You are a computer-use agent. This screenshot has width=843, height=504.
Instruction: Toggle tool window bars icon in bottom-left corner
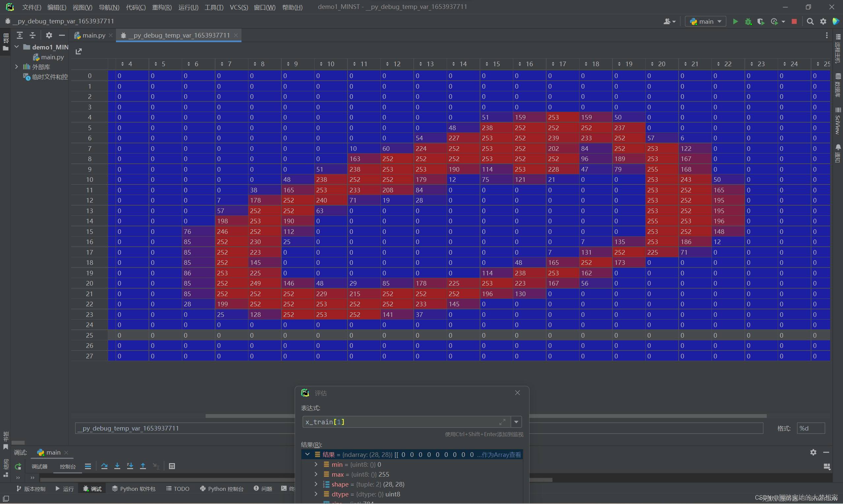(6, 498)
